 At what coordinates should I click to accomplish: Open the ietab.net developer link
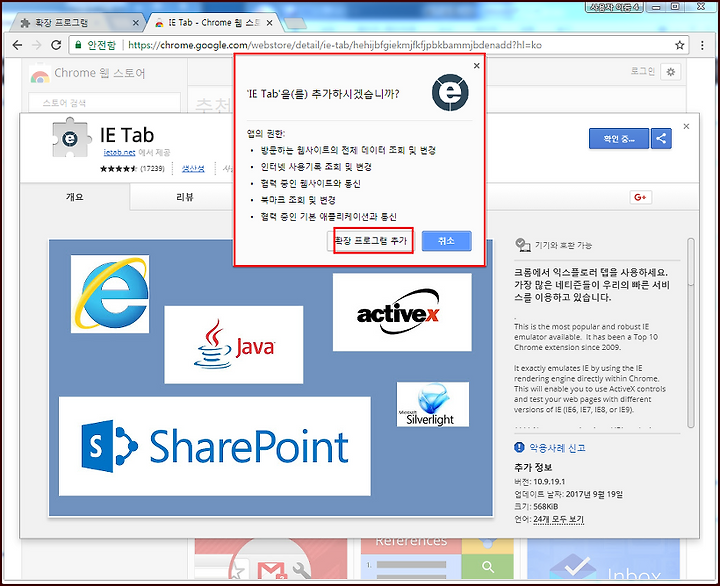click(x=119, y=152)
